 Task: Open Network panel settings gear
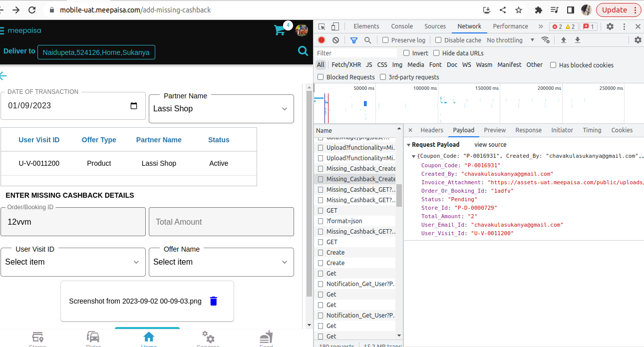click(x=638, y=40)
